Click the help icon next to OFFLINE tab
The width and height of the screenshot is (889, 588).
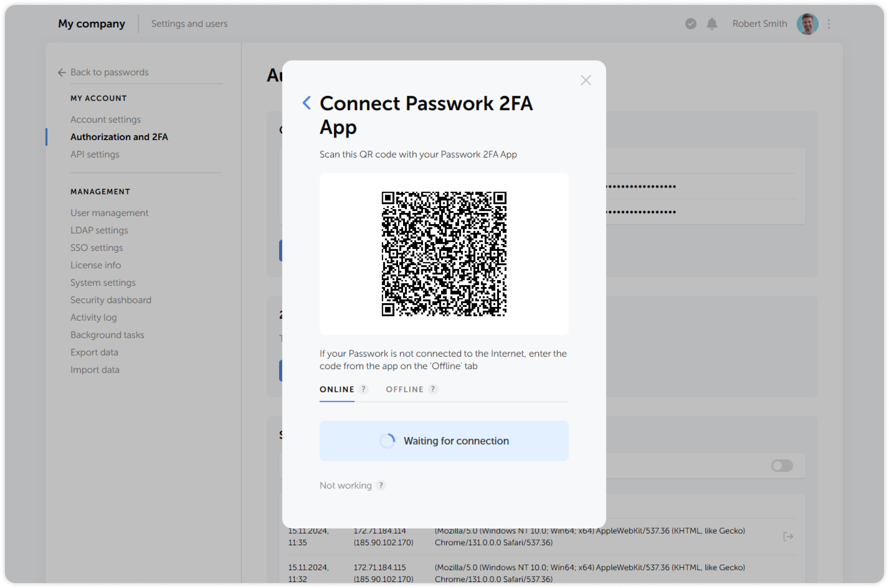pos(433,389)
